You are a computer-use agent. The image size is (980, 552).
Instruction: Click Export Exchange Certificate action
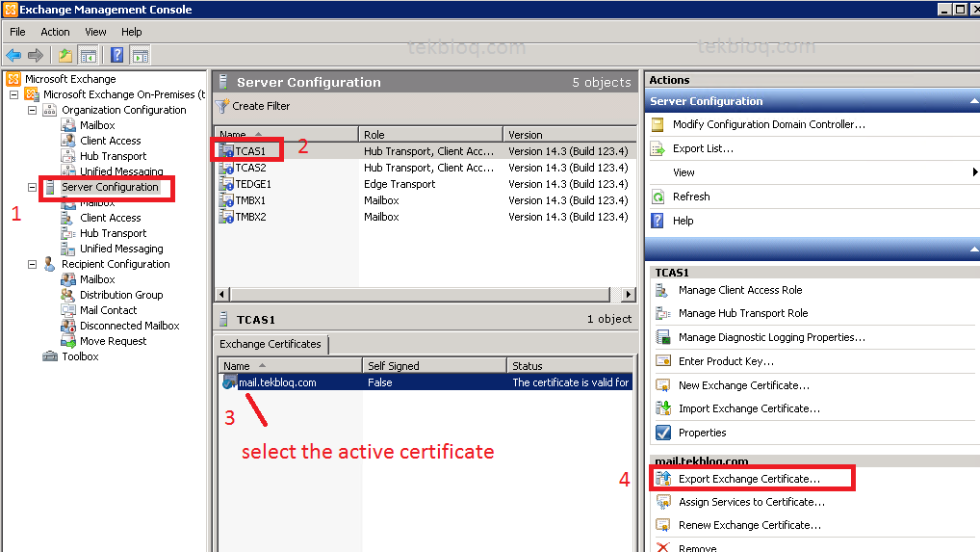coord(749,479)
